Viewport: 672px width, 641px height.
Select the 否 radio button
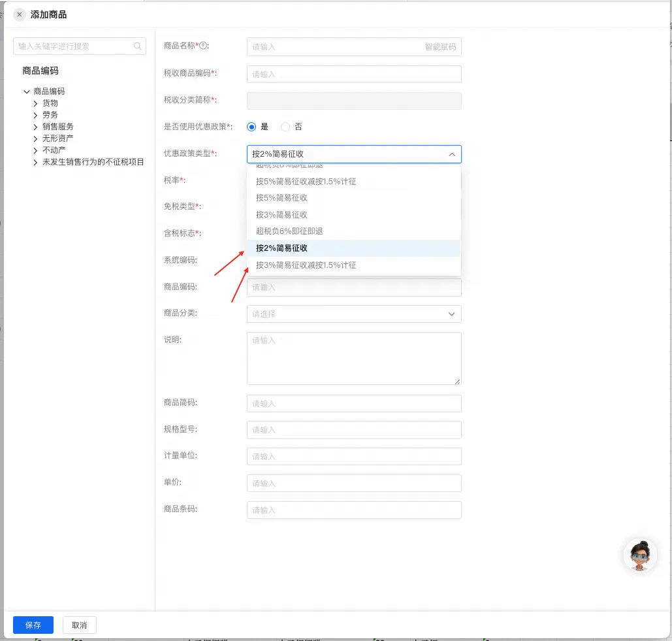coord(285,127)
